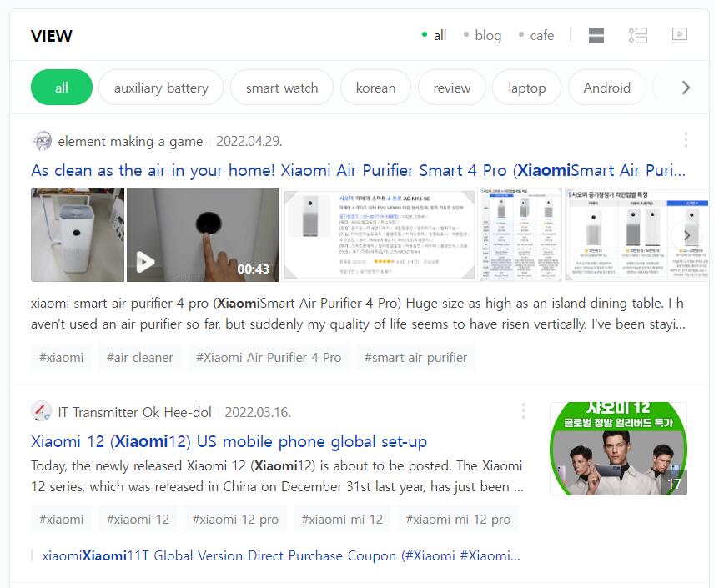Show more keyword chips with the right arrow
Image resolution: width=714 pixels, height=588 pixels.
click(686, 88)
